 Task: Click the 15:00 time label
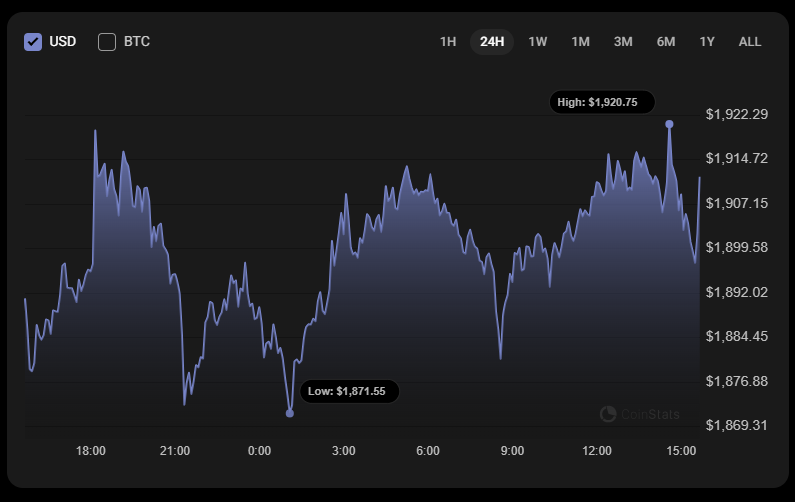click(x=681, y=451)
